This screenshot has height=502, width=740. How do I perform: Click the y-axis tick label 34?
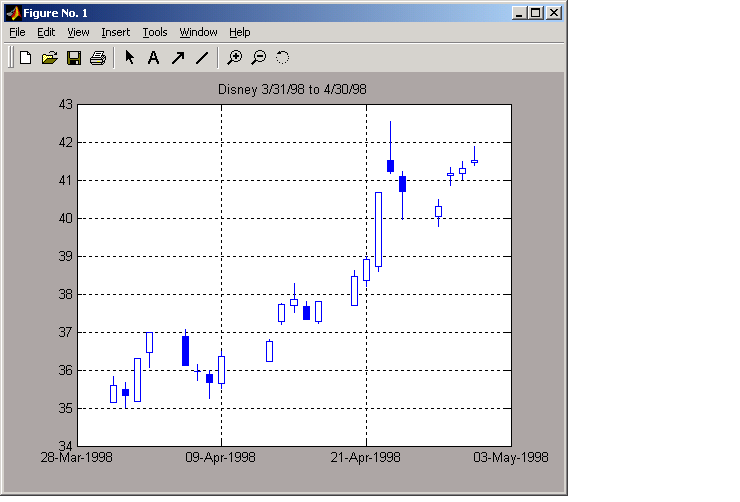[x=66, y=445]
